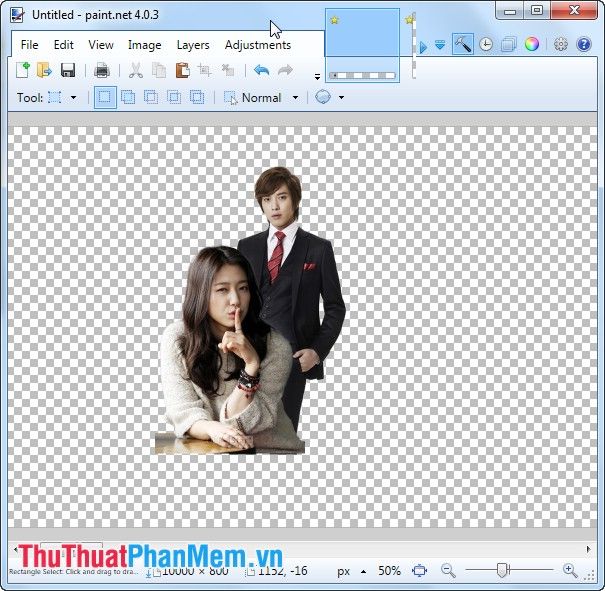Screen dimensions: 605x591
Task: Click the 50% zoom value
Action: (x=389, y=571)
